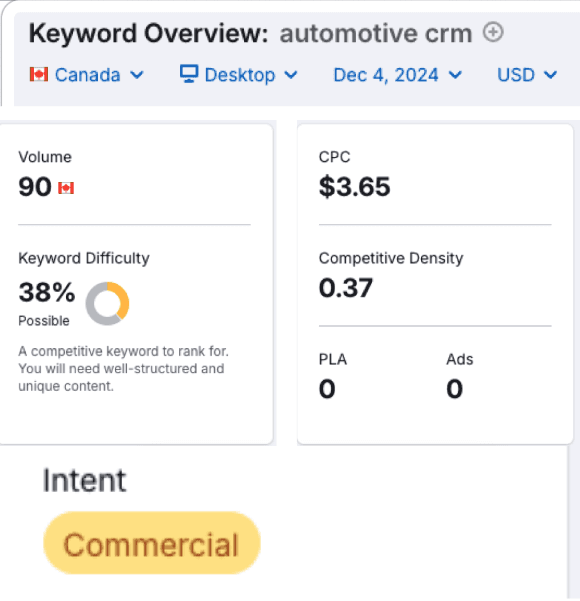Click the Intent section heading
The image size is (580, 601).
pyautogui.click(x=84, y=481)
